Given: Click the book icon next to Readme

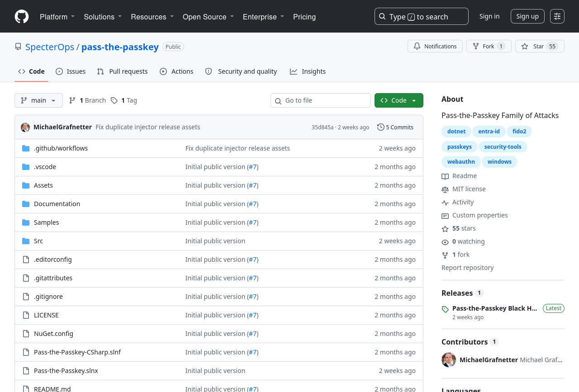Looking at the screenshot, I should [x=445, y=176].
